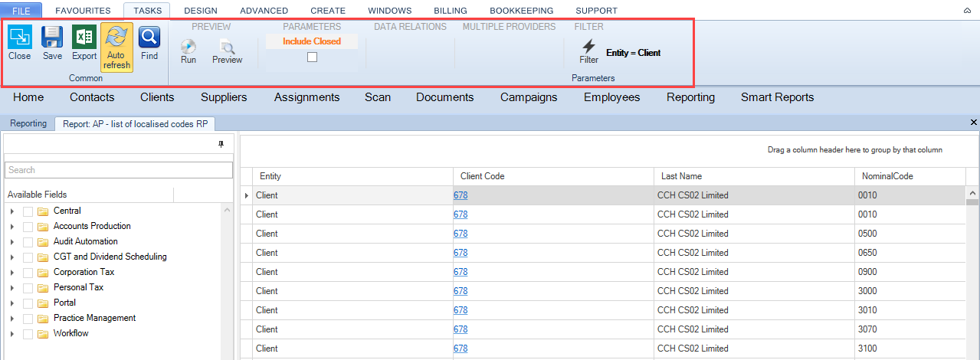Select the TASKS ribbon tab
This screenshot has height=360, width=980.
point(146,11)
